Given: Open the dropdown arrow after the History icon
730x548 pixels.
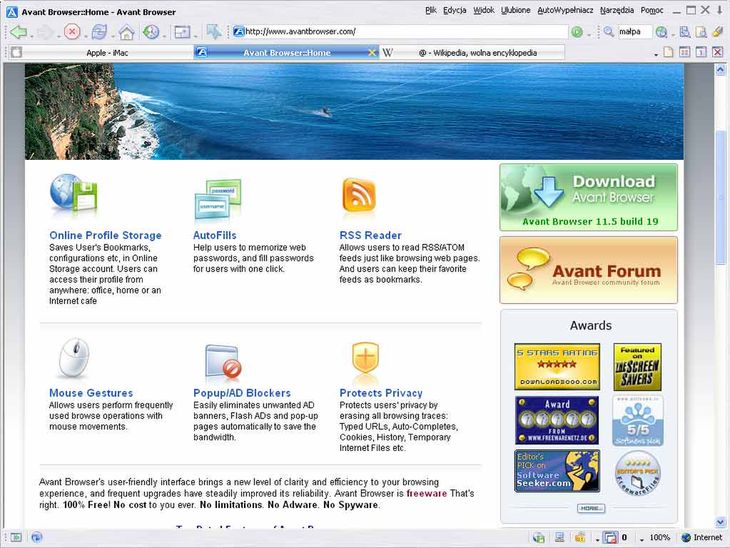Looking at the screenshot, I should tap(164, 36).
